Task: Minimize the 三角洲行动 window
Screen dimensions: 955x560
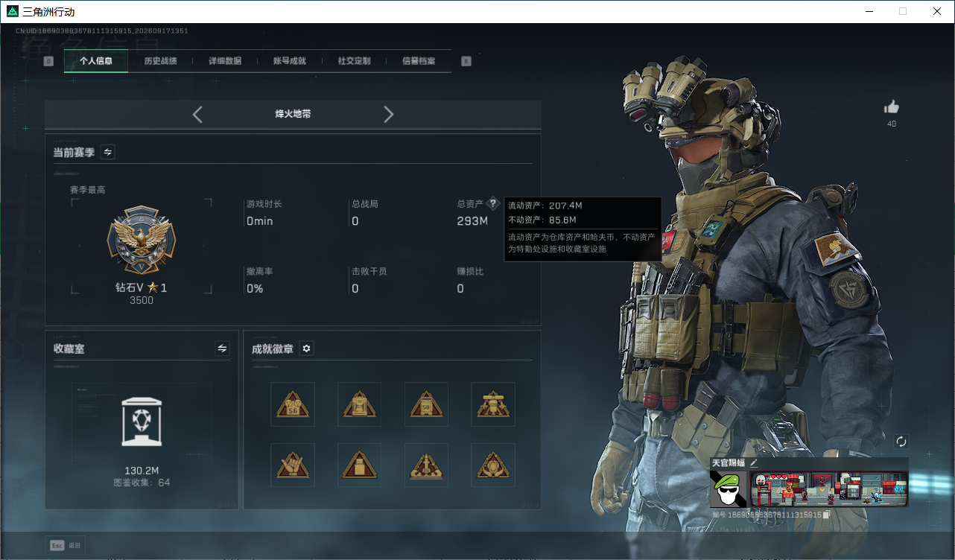Action: [869, 12]
